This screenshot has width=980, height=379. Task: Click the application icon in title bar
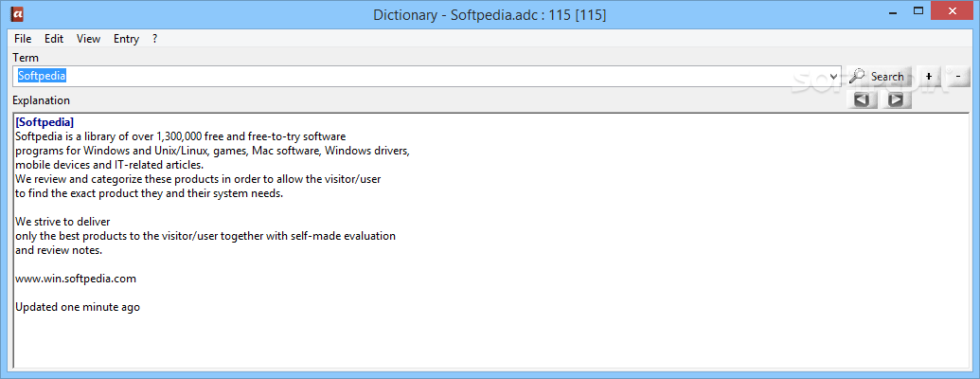click(17, 12)
